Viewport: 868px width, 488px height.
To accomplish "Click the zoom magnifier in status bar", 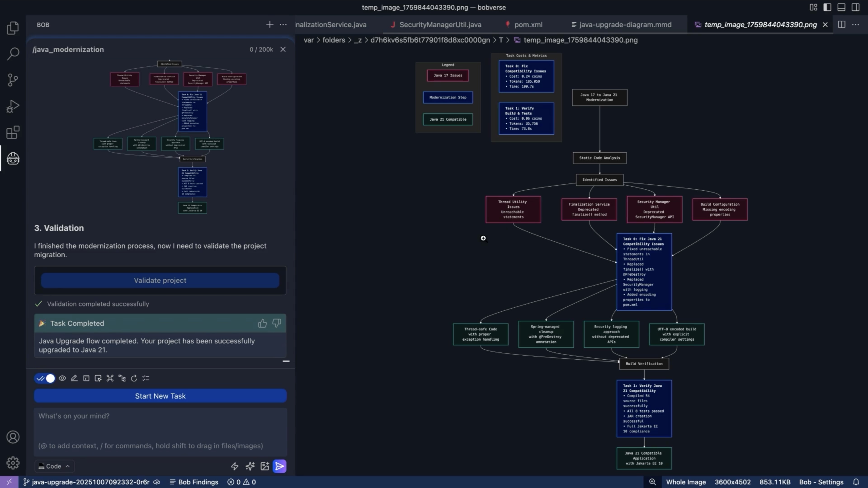I will [652, 482].
